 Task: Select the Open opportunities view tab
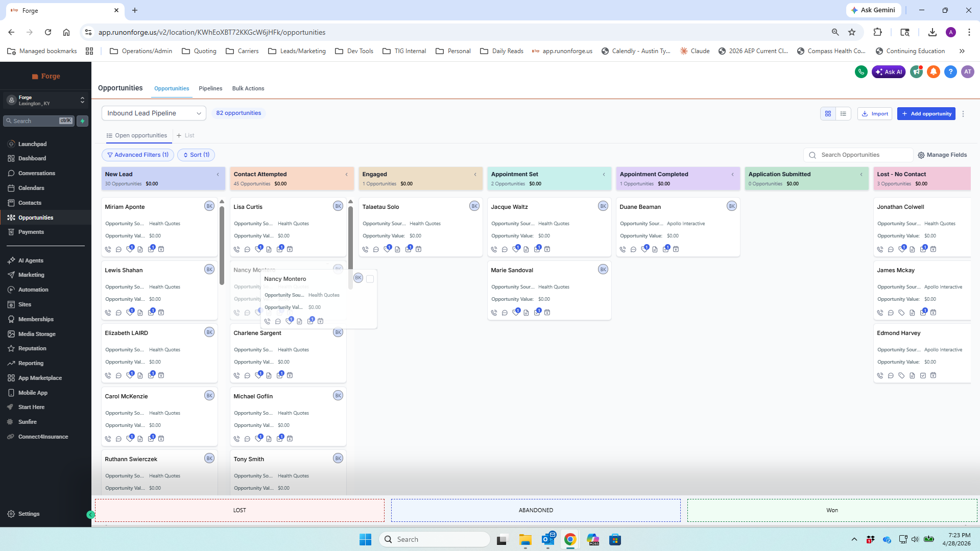click(x=136, y=135)
